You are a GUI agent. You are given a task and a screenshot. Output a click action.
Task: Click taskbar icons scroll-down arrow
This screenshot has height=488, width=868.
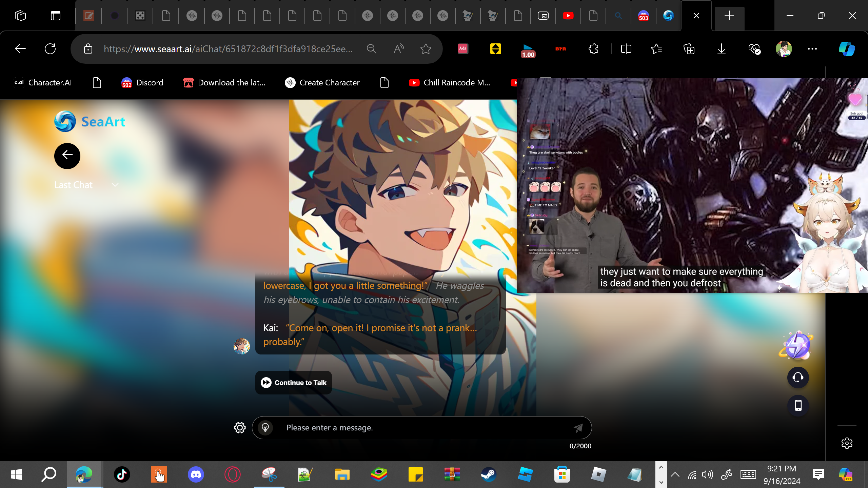point(661,482)
